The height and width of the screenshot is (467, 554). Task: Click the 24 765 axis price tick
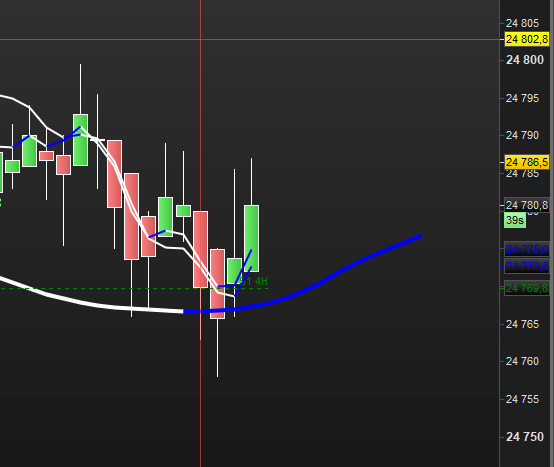tap(522, 324)
